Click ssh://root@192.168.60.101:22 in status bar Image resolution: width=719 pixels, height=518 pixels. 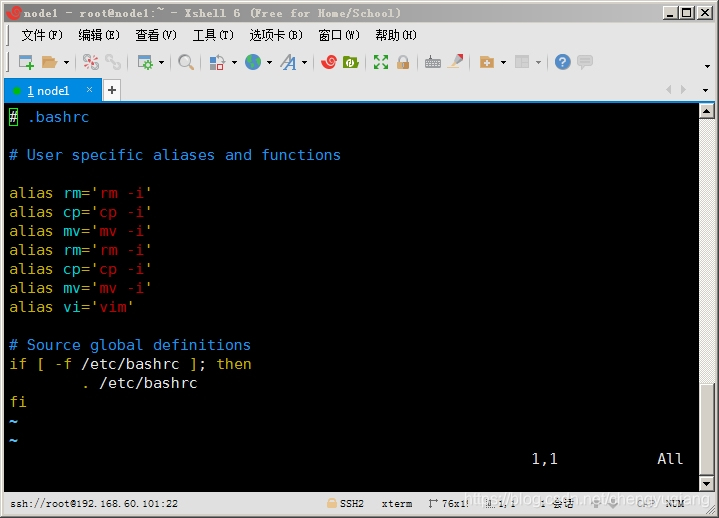pyautogui.click(x=94, y=504)
